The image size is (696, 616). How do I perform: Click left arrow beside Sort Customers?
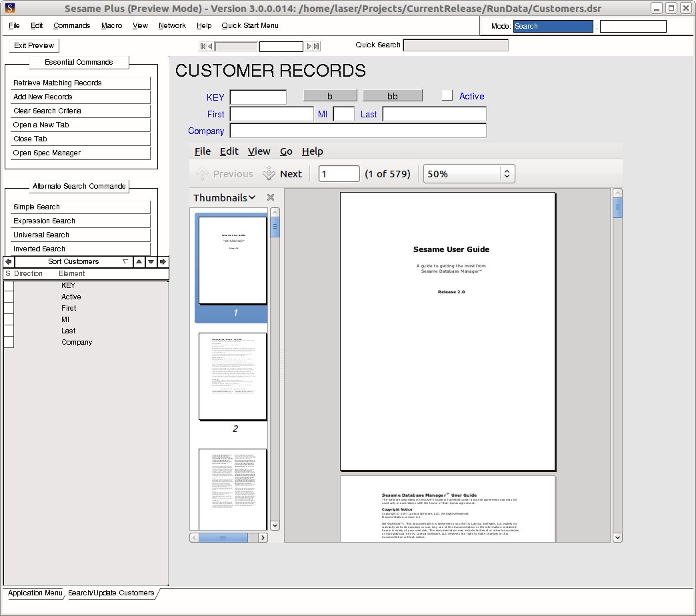(9, 262)
